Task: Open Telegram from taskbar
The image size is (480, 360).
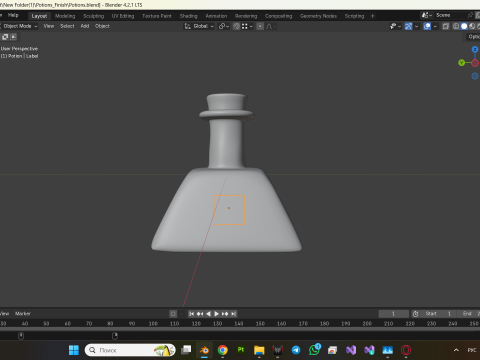Action: click(x=296, y=350)
